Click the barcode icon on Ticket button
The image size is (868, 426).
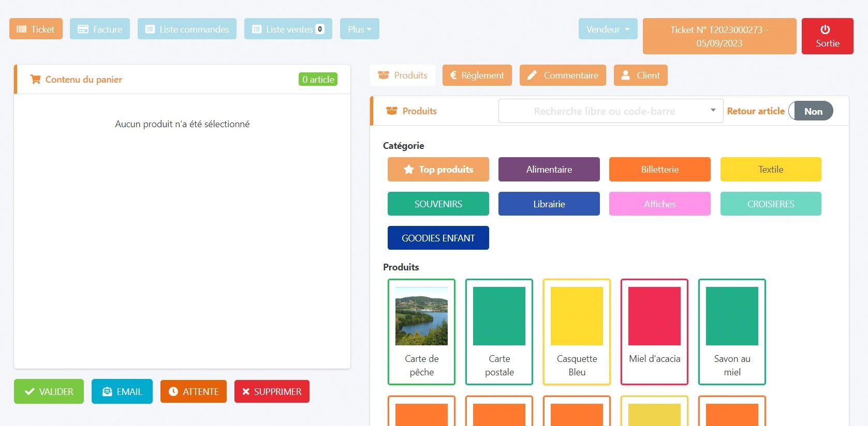(x=21, y=29)
